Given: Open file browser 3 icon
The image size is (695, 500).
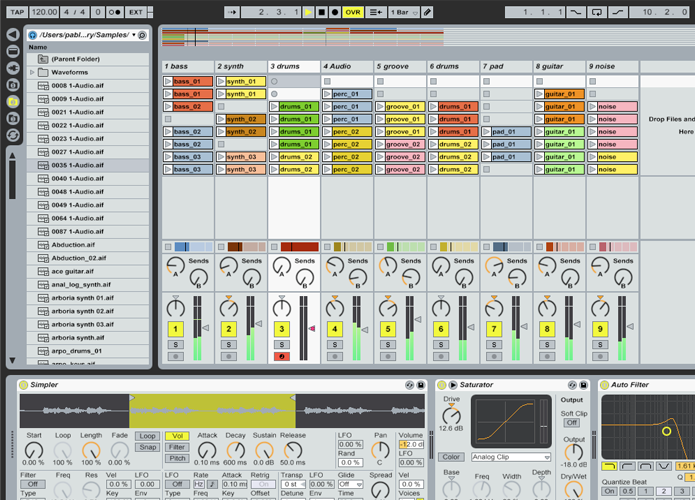Looking at the screenshot, I should pyautogui.click(x=13, y=118).
